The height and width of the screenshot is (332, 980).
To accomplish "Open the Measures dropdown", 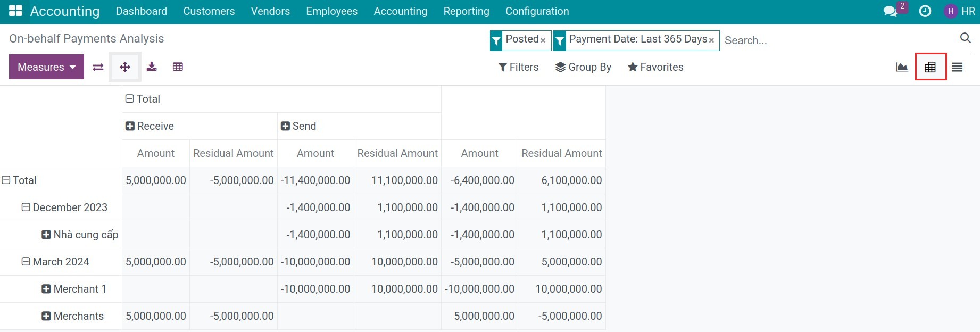I will click(x=46, y=67).
